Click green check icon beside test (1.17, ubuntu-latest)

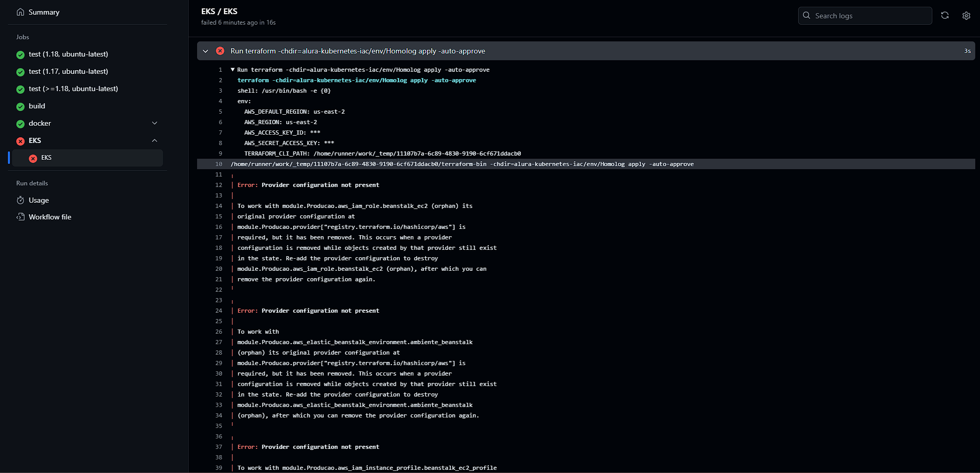[20, 72]
